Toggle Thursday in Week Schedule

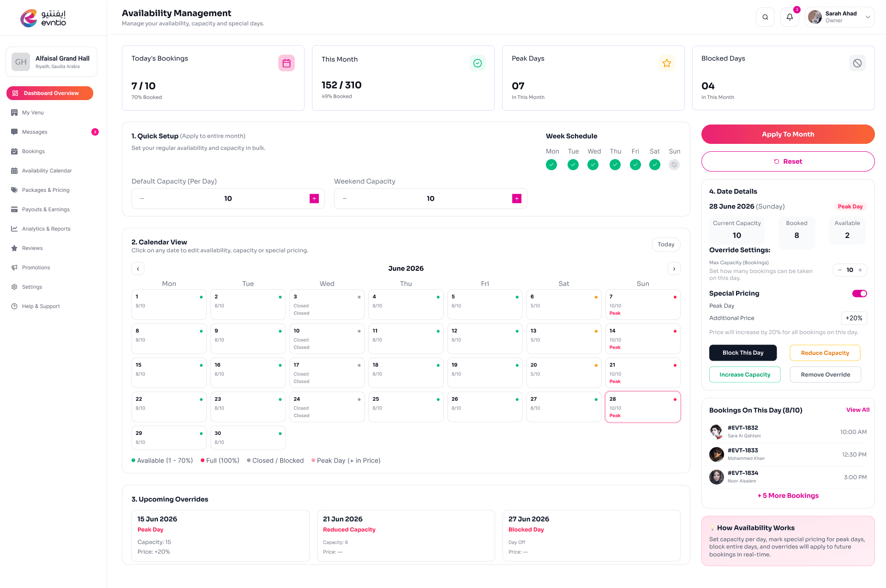click(x=615, y=165)
